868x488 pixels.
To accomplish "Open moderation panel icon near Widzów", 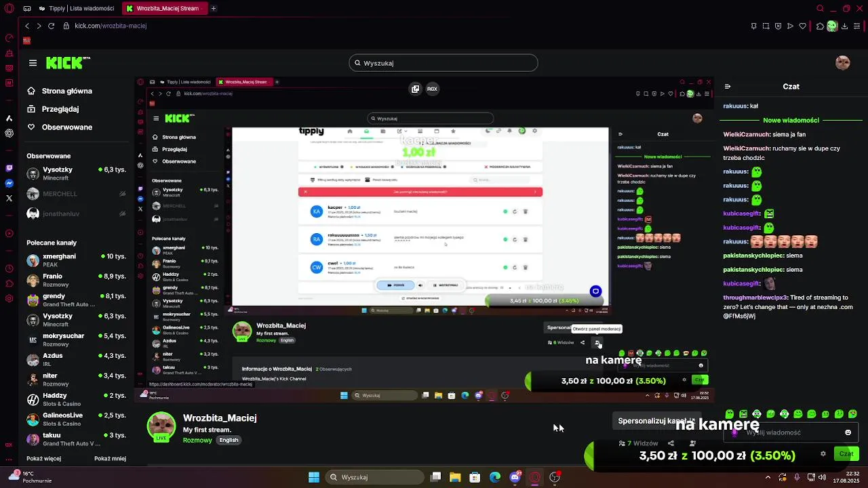I will pos(692,443).
